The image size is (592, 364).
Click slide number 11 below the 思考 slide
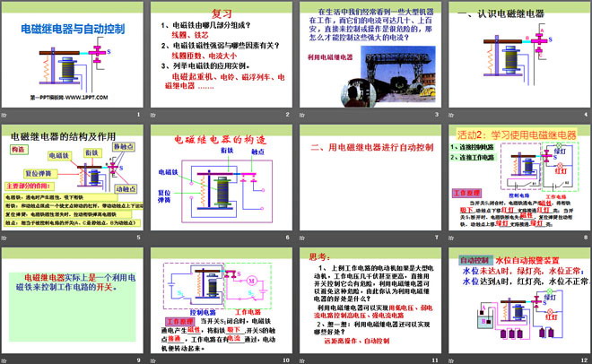coord(435,360)
